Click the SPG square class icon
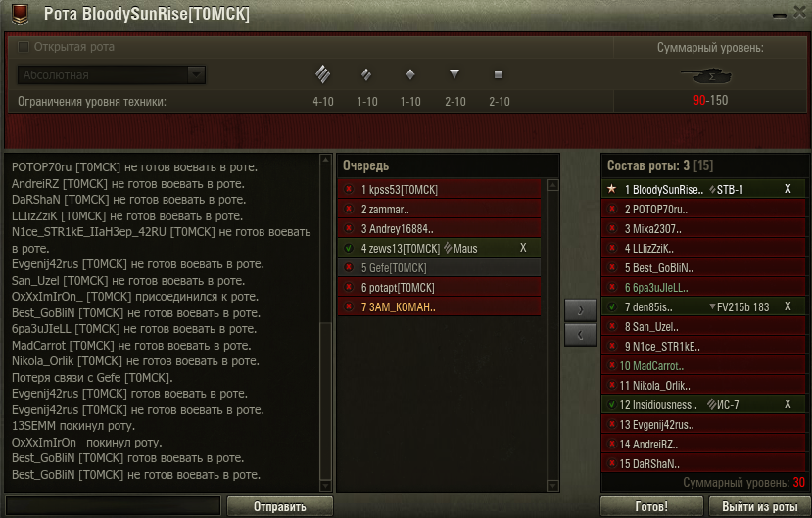 coord(499,74)
